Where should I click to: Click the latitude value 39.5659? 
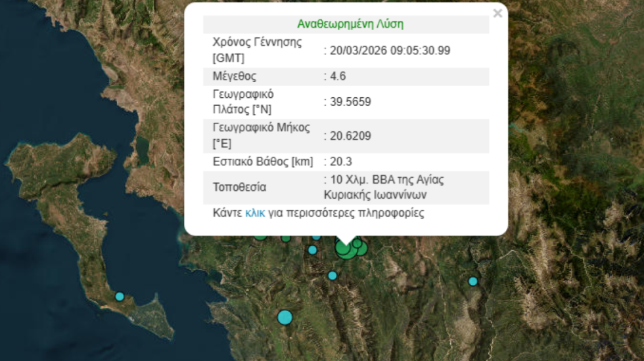pyautogui.click(x=350, y=102)
